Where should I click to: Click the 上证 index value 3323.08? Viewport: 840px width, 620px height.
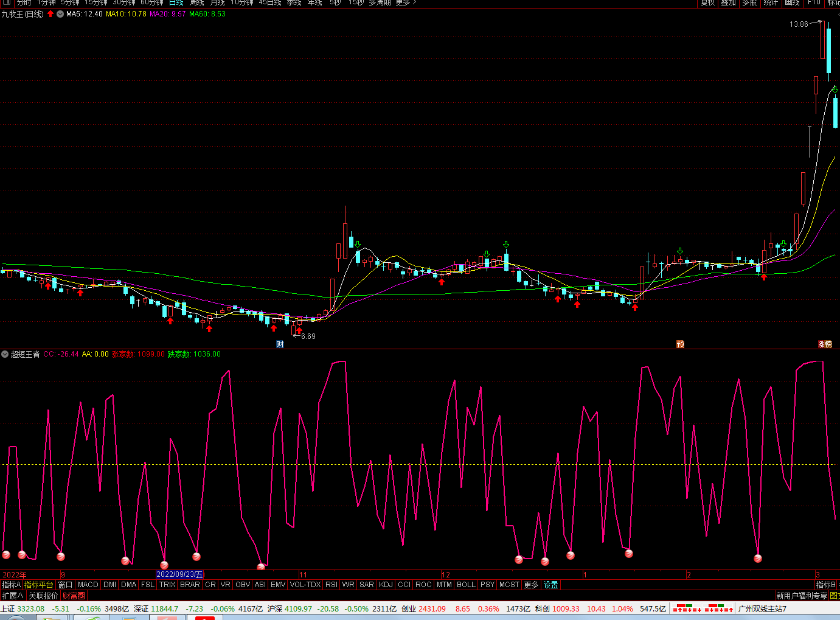tap(30, 608)
